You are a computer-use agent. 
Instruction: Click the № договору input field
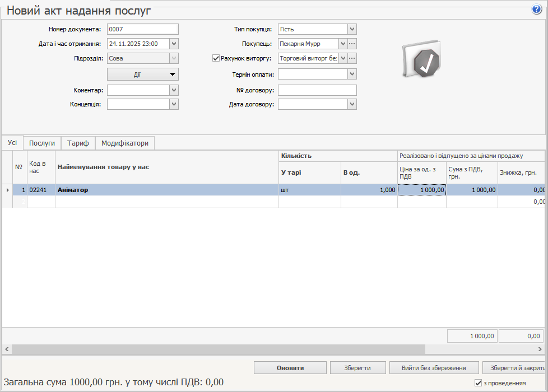point(317,90)
